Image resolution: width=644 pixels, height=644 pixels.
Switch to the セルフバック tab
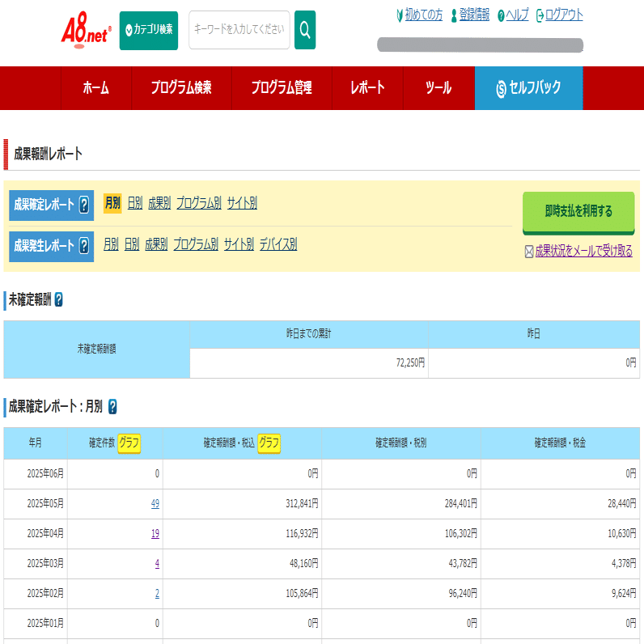528,88
